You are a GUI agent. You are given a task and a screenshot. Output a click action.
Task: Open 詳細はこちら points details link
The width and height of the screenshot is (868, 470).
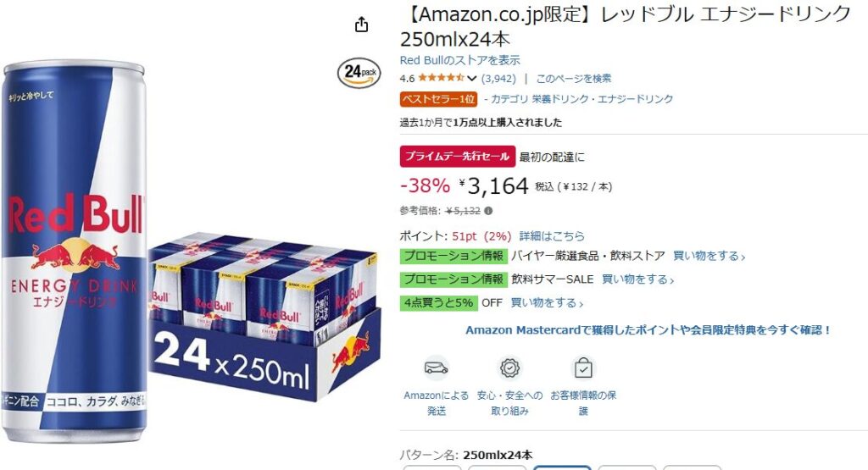552,236
